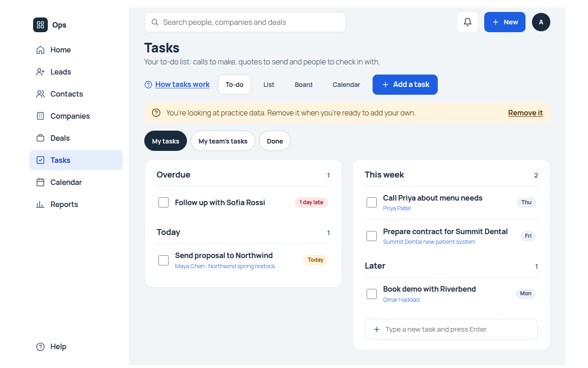Open the Omar Haddad contact link
The image size is (588, 368).
pos(401,300)
